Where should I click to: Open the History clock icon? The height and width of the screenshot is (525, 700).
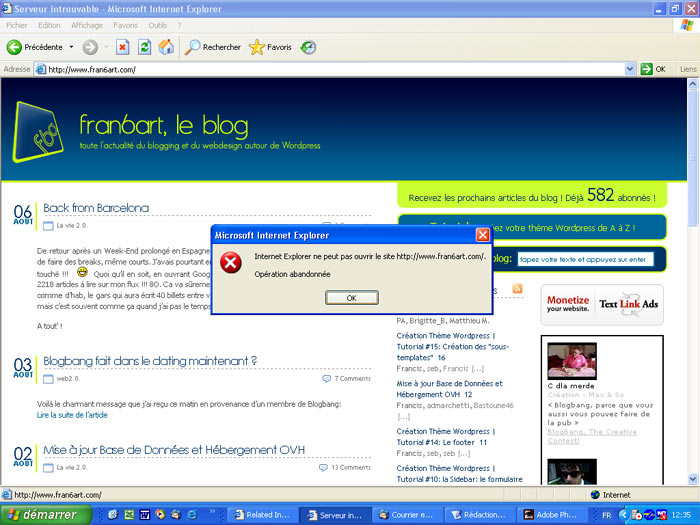[308, 47]
